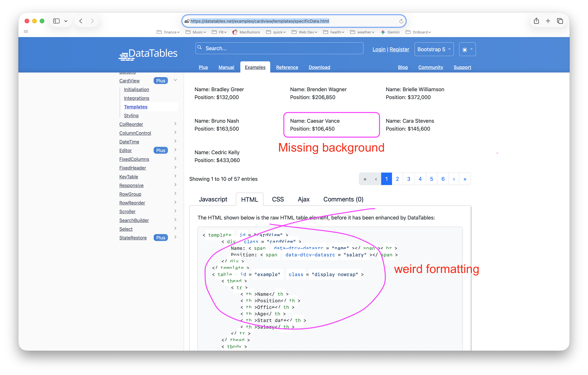Open the apps grid icon
Image resolution: width=588 pixels, height=375 pixels.
click(x=26, y=31)
